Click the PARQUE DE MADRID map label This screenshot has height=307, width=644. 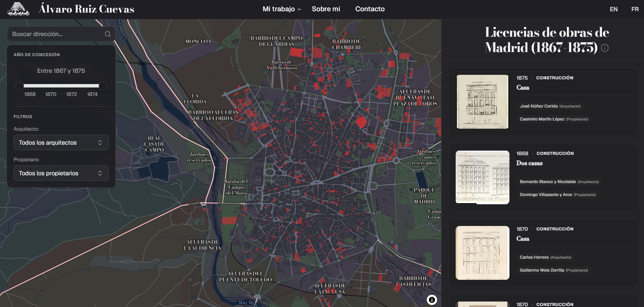coord(424,196)
